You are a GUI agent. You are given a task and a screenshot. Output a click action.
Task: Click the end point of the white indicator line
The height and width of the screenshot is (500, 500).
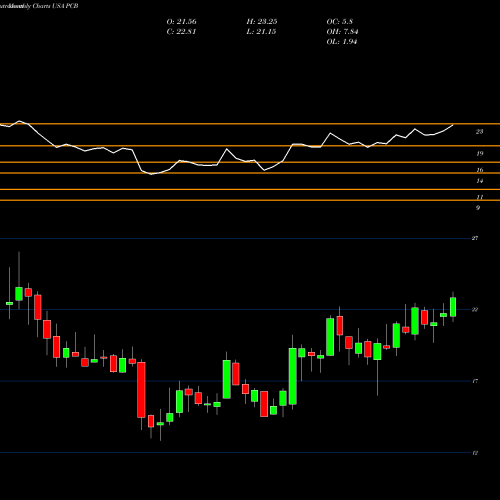click(x=453, y=125)
